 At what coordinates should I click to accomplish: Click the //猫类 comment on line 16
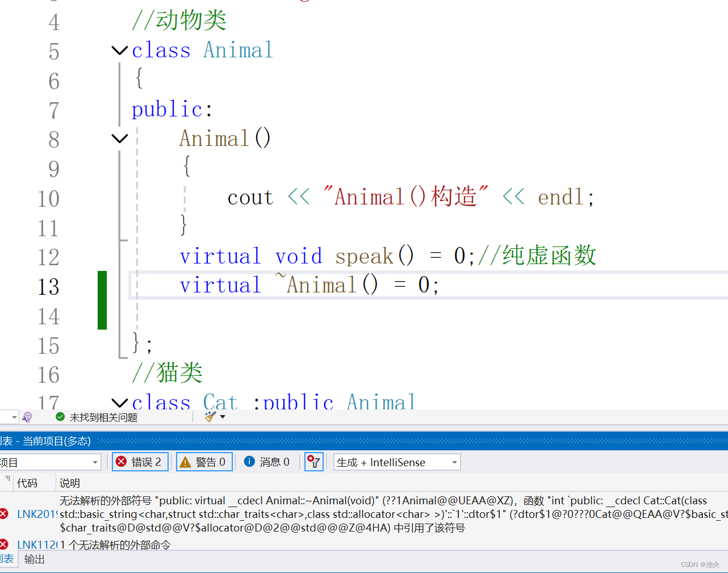click(167, 373)
